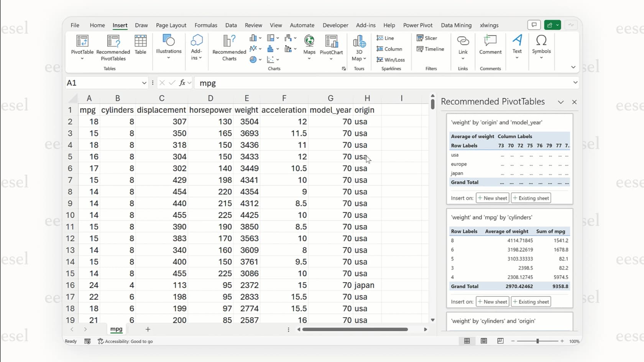Open the Text group menu
Viewport: 644px width, 362px height.
pyautogui.click(x=517, y=47)
